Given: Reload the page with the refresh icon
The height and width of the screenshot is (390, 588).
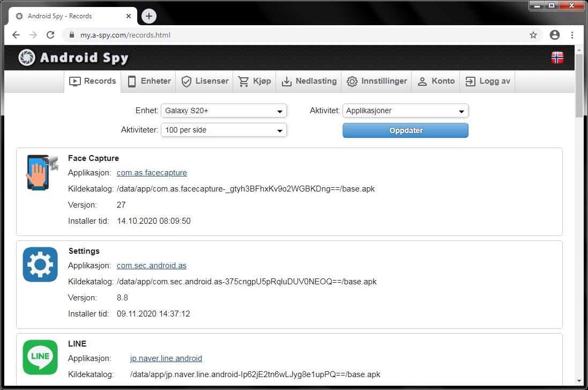Looking at the screenshot, I should pyautogui.click(x=50, y=35).
